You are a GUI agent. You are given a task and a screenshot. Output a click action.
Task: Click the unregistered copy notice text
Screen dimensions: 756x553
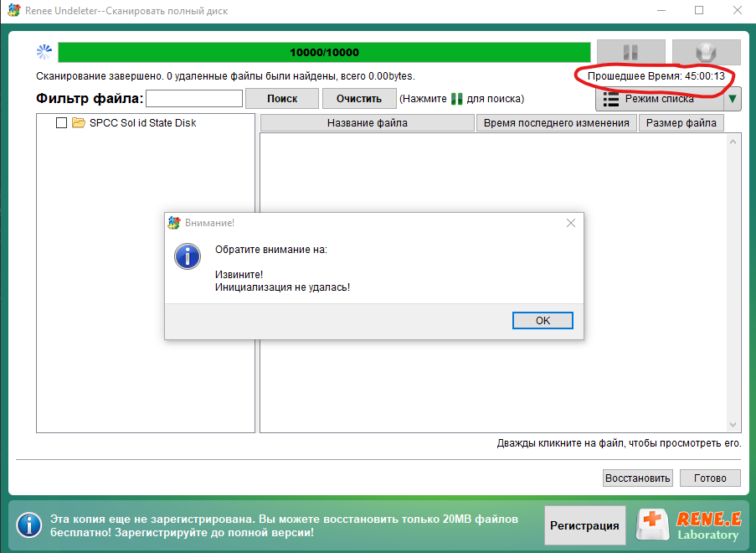click(x=284, y=525)
